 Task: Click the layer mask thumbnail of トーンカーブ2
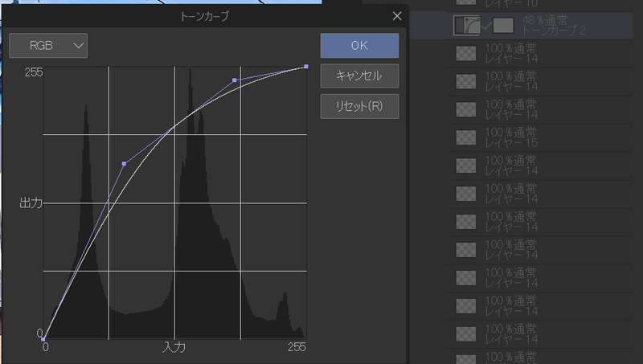(x=503, y=25)
